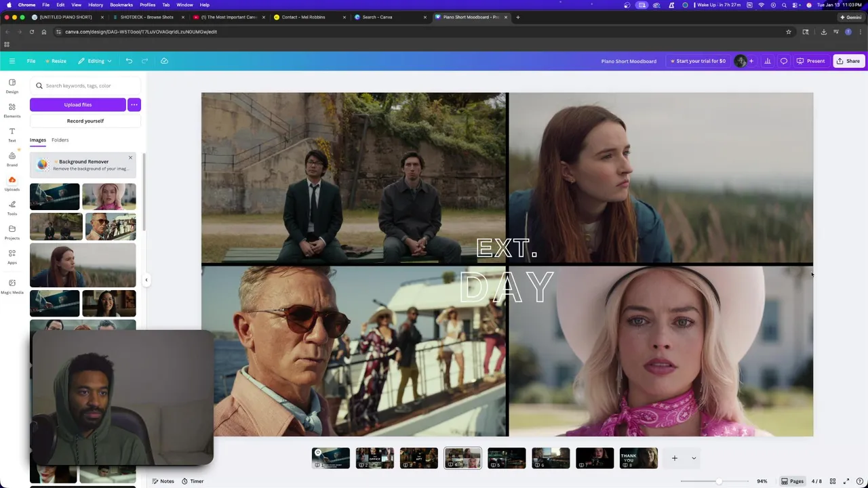Viewport: 868px width, 488px height.
Task: Click the zoom slider handle
Action: pos(718,481)
